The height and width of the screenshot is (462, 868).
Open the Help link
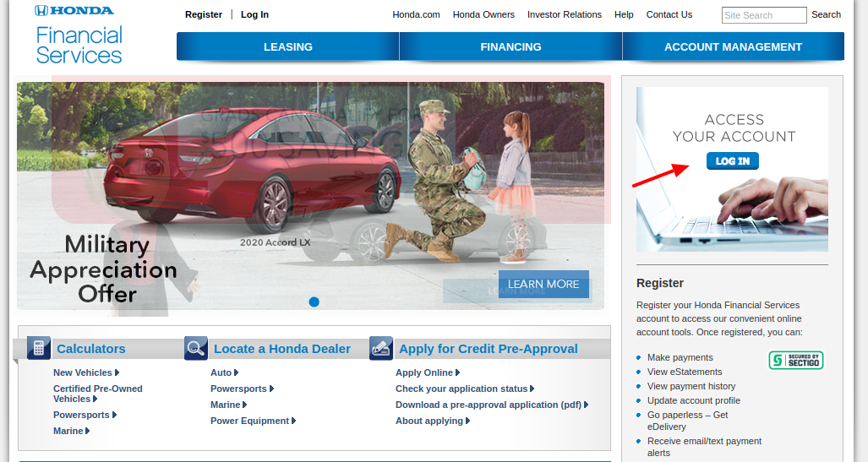624,14
